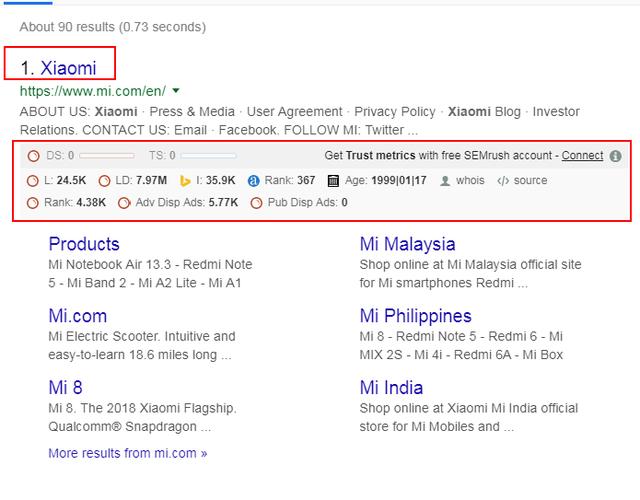Click the Bing index icon
The height and width of the screenshot is (500, 640).
pyautogui.click(x=185, y=181)
